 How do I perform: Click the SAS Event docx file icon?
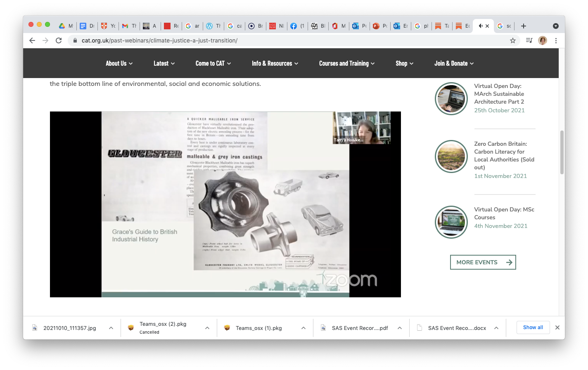coord(420,328)
